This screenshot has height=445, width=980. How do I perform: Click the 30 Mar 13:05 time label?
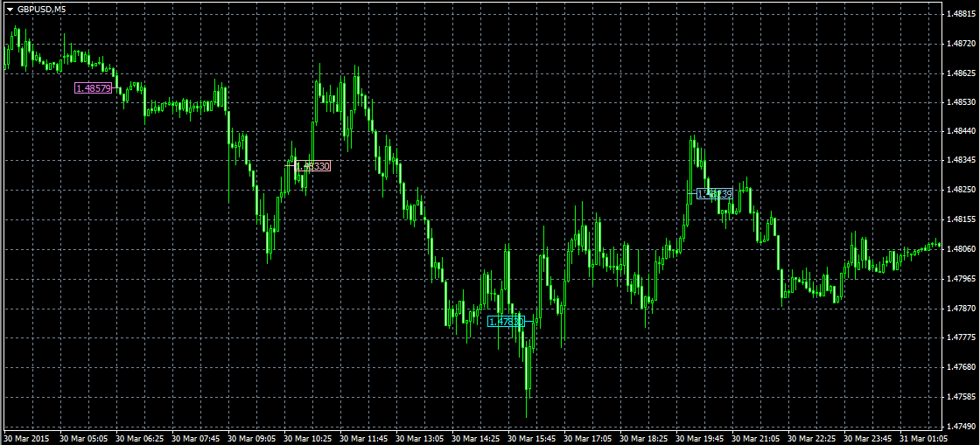pos(419,438)
